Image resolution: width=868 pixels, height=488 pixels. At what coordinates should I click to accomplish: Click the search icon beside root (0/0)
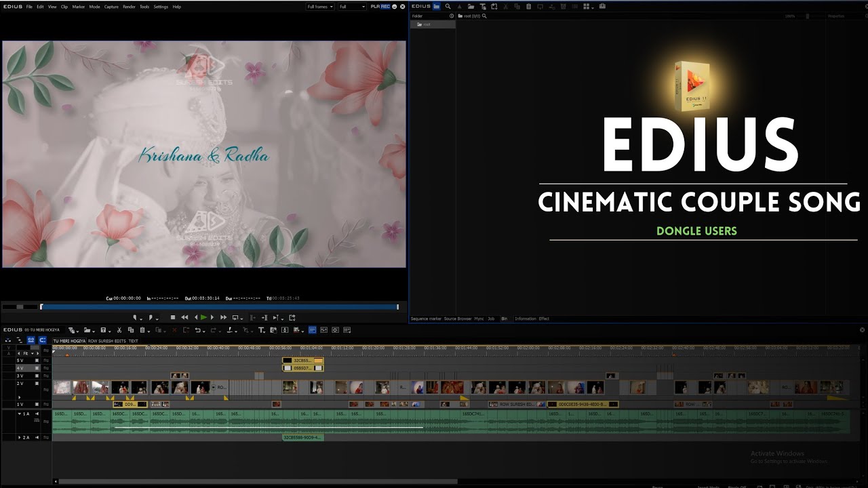(484, 16)
